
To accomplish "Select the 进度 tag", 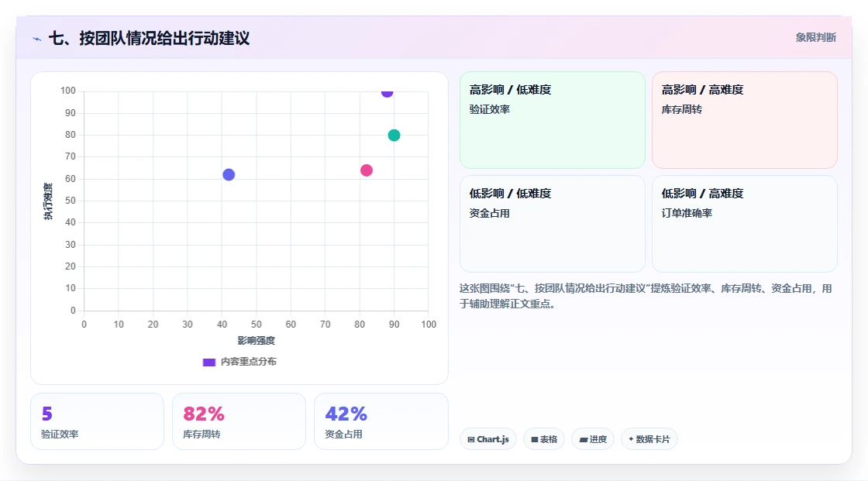I will tap(593, 439).
